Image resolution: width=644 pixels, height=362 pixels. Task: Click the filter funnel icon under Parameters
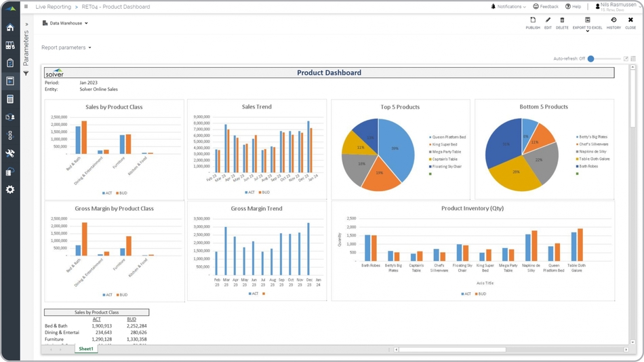(26, 73)
